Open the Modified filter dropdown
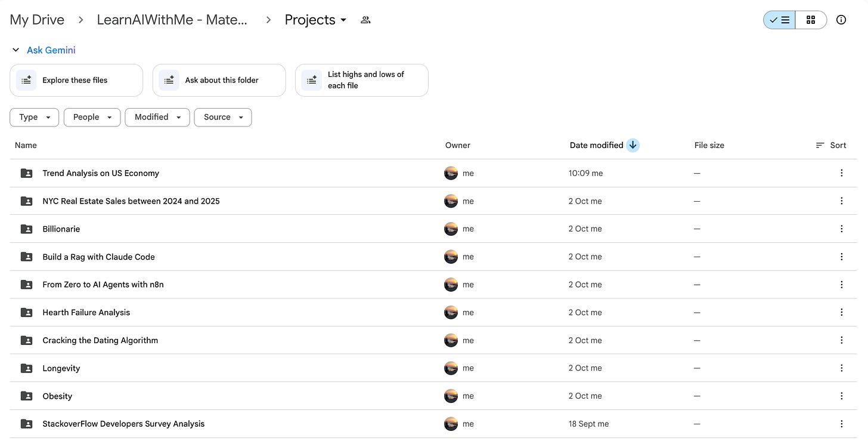Viewport: 868px width, 447px height. coord(157,117)
